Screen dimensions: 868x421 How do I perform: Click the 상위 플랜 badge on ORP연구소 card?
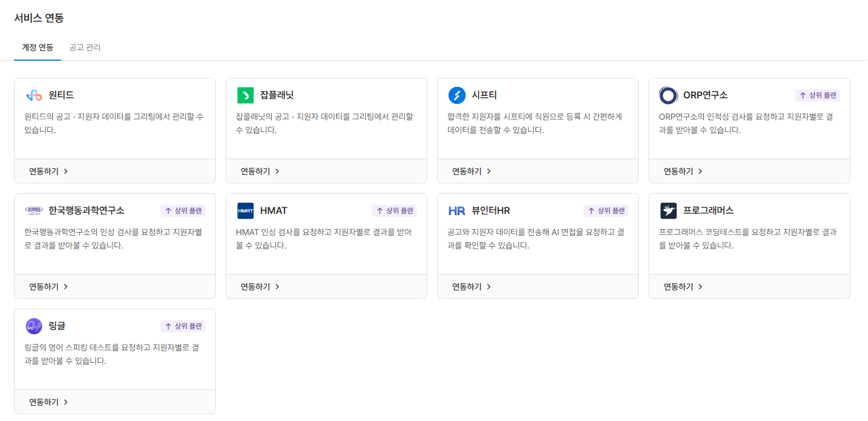click(818, 95)
